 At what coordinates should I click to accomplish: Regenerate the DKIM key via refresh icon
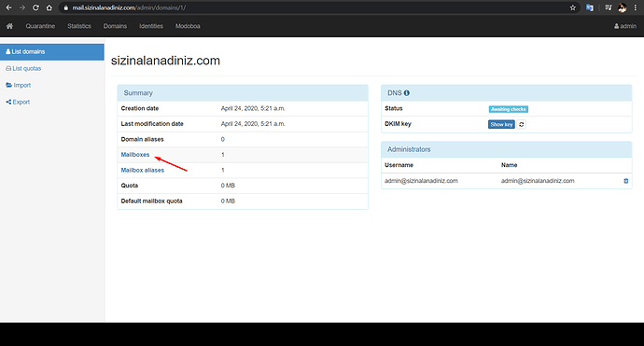click(x=521, y=124)
